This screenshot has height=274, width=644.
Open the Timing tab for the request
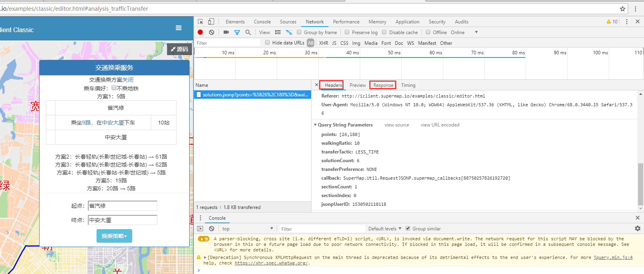[x=408, y=85]
